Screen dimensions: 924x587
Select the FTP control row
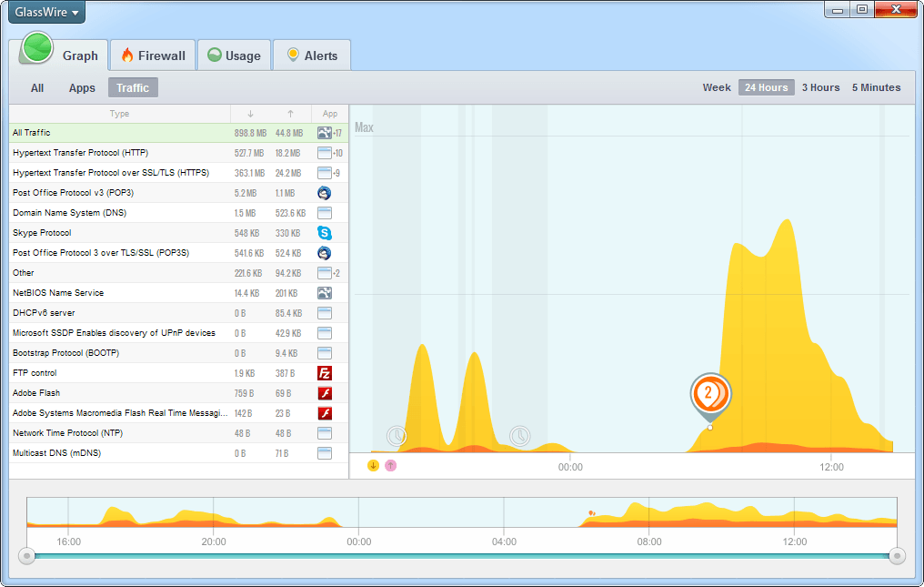coord(178,373)
